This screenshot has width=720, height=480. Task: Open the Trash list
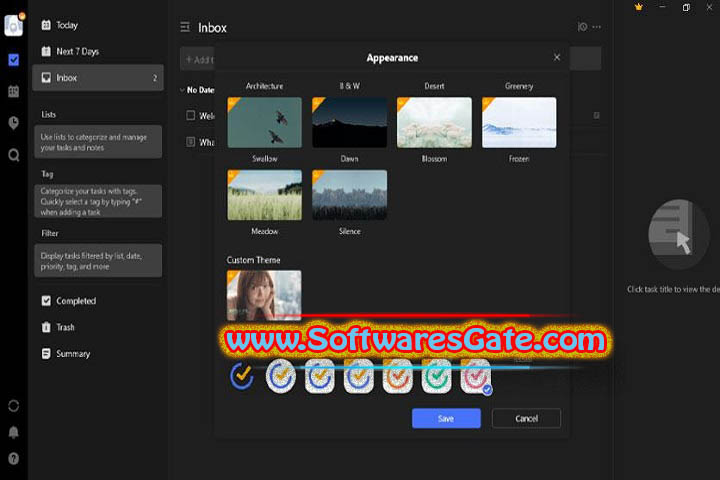(x=98, y=327)
